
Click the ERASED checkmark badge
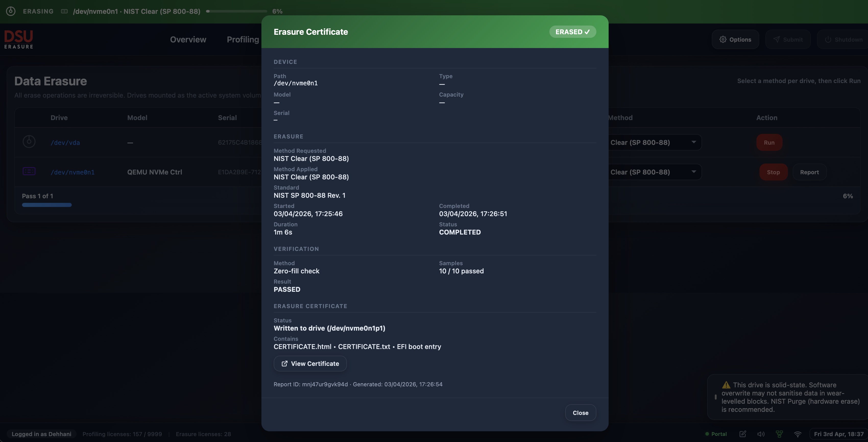[x=572, y=32]
